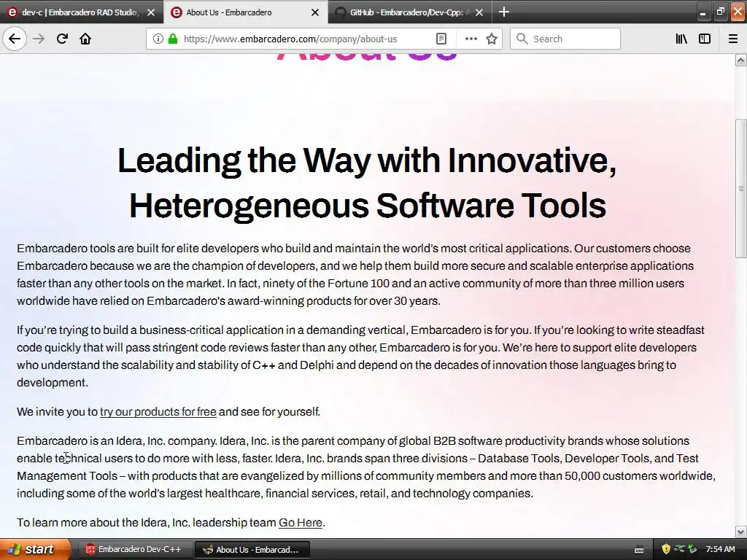Restore down the Firefox window
The height and width of the screenshot is (560, 747).
pyautogui.click(x=720, y=12)
